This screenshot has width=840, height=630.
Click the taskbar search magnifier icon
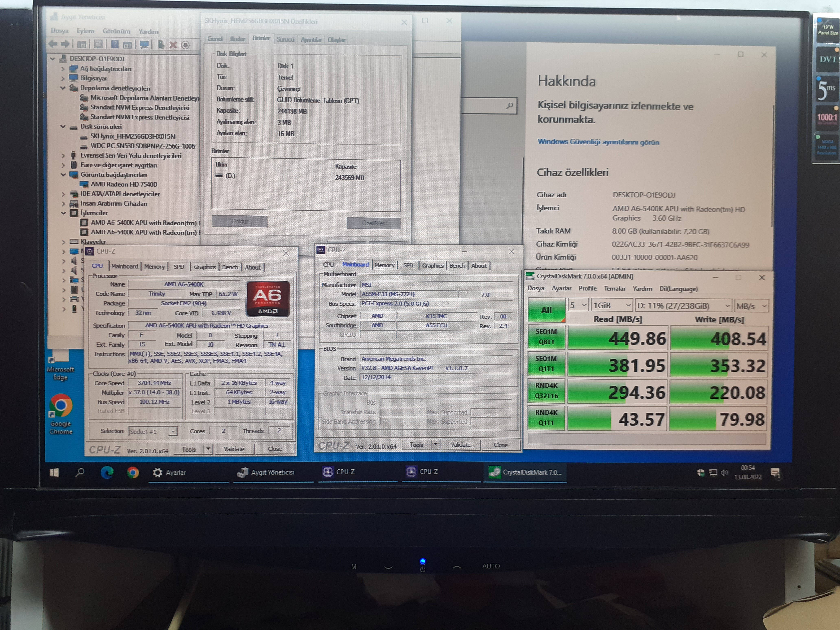[x=80, y=472]
